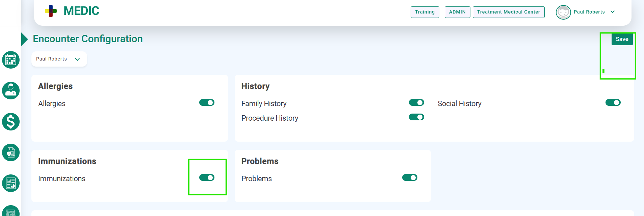Turn off the Immunizations switch
This screenshot has height=216, width=644.
click(207, 177)
